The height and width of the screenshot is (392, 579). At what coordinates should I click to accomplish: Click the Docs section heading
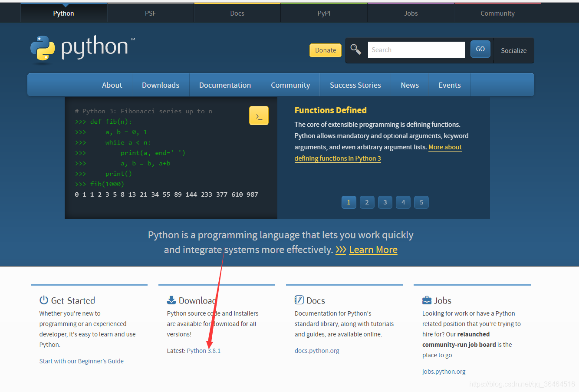(316, 300)
